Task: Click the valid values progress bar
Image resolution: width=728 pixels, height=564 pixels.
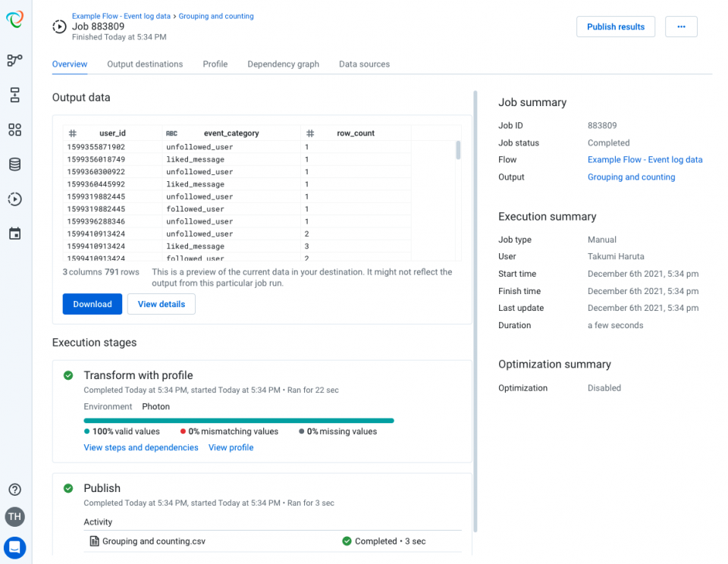Action: 239,420
